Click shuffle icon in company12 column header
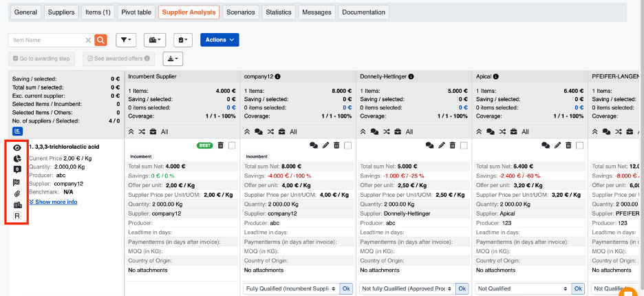The image size is (644, 296). [x=270, y=132]
